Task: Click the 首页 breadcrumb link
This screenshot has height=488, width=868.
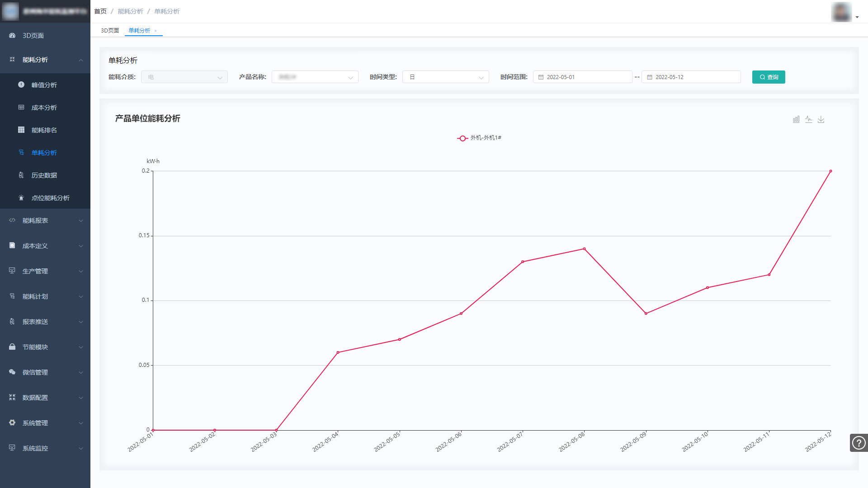Action: tap(100, 11)
